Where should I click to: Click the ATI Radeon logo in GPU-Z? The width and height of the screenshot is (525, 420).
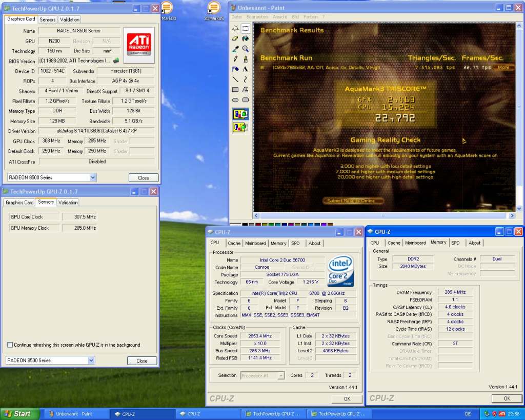[139, 45]
